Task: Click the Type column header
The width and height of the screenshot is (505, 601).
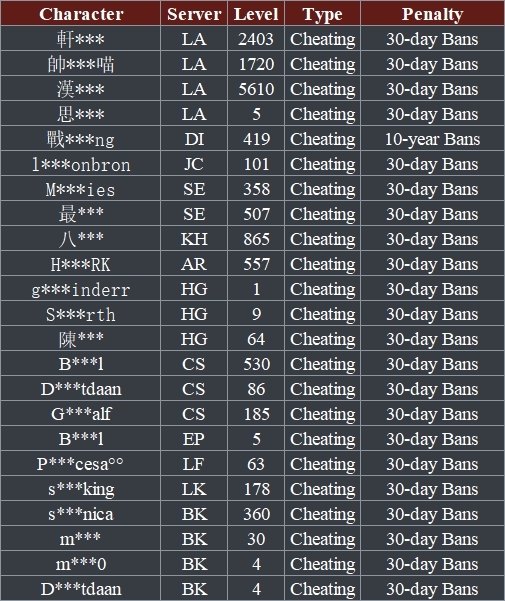Action: click(322, 15)
